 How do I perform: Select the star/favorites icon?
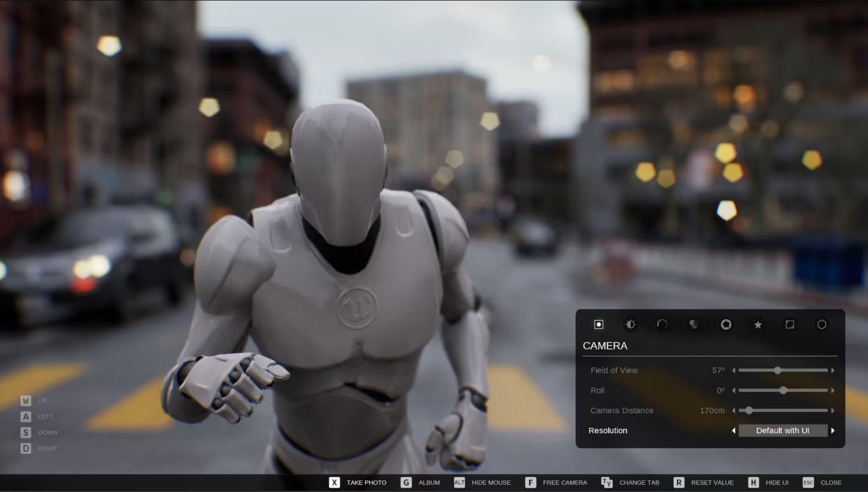[x=757, y=324]
